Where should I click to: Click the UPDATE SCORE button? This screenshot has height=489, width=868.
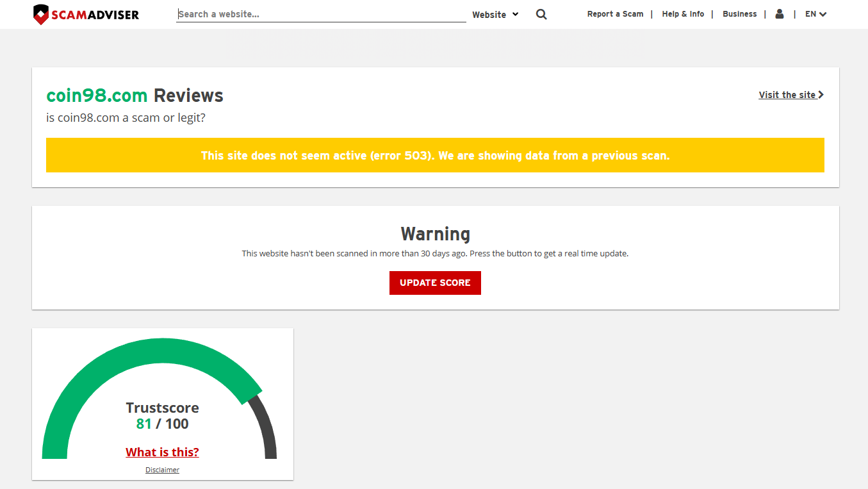coord(435,283)
